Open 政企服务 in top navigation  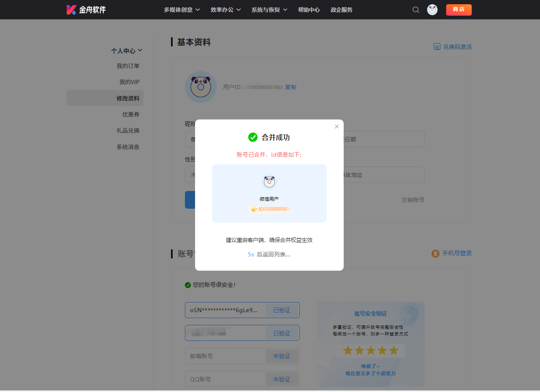click(x=341, y=10)
